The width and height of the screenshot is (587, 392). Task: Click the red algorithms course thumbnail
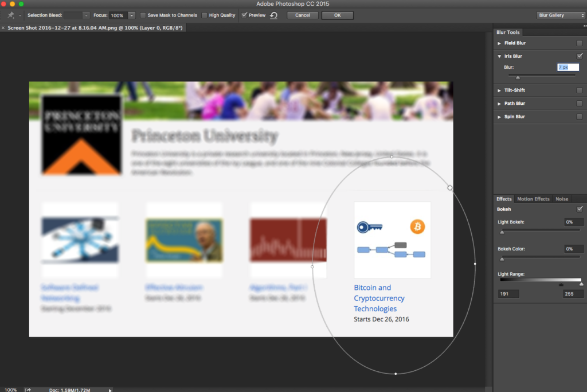(x=288, y=240)
